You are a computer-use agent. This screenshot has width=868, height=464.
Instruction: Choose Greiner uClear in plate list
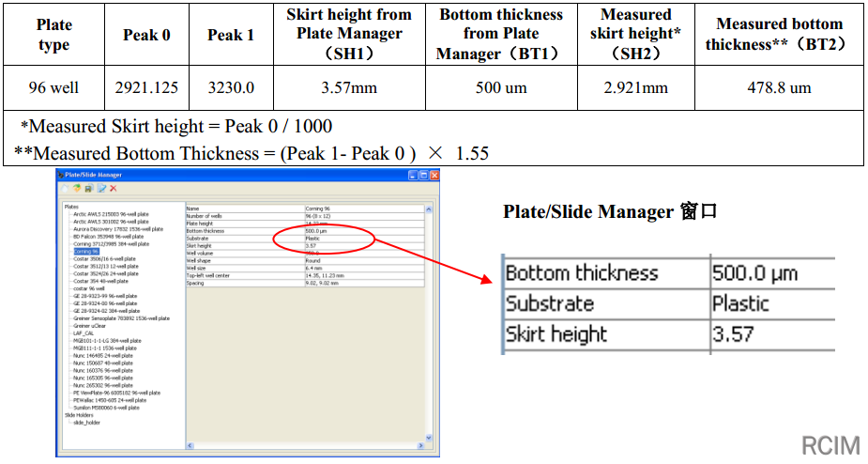point(91,326)
